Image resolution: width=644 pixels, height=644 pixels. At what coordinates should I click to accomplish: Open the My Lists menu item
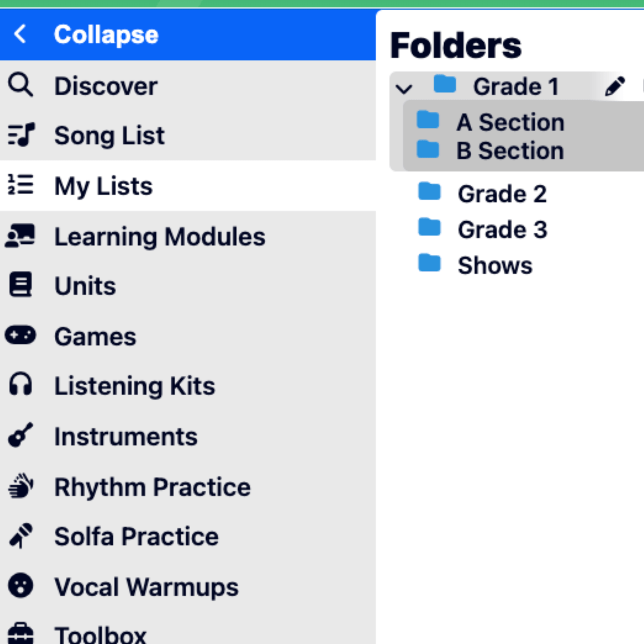coord(103,186)
